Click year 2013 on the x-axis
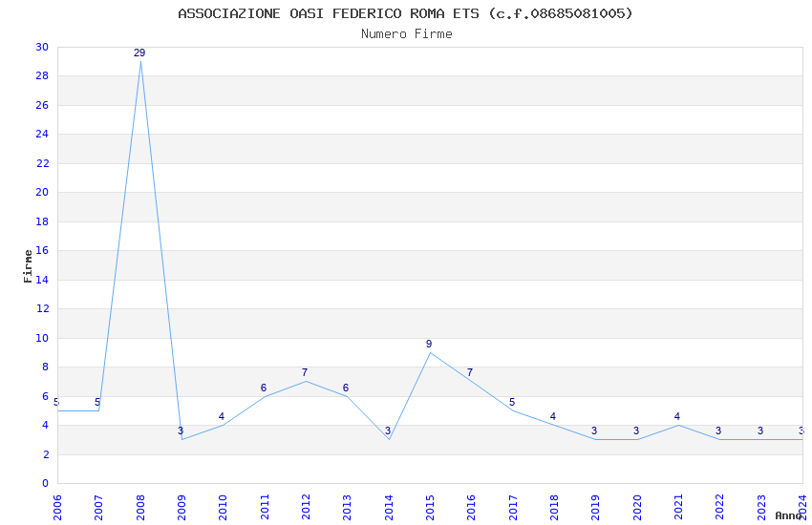Viewport: 812px width, 525px height. (x=347, y=508)
